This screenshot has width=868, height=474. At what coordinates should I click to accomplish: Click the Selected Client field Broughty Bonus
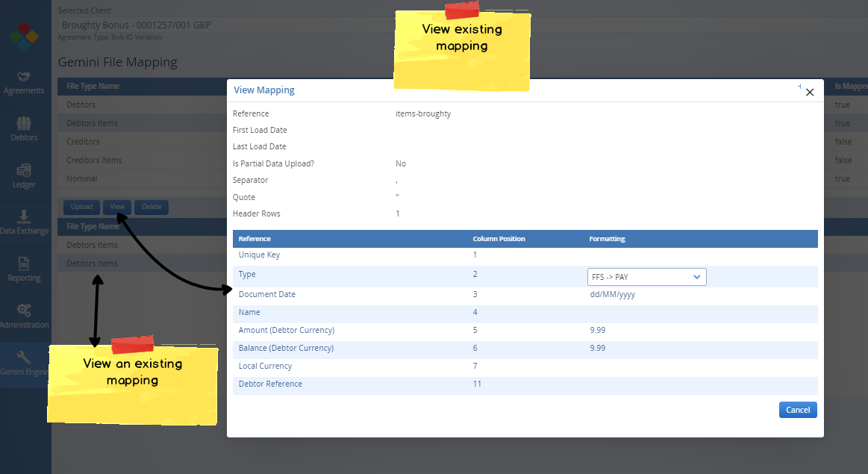coord(462,25)
